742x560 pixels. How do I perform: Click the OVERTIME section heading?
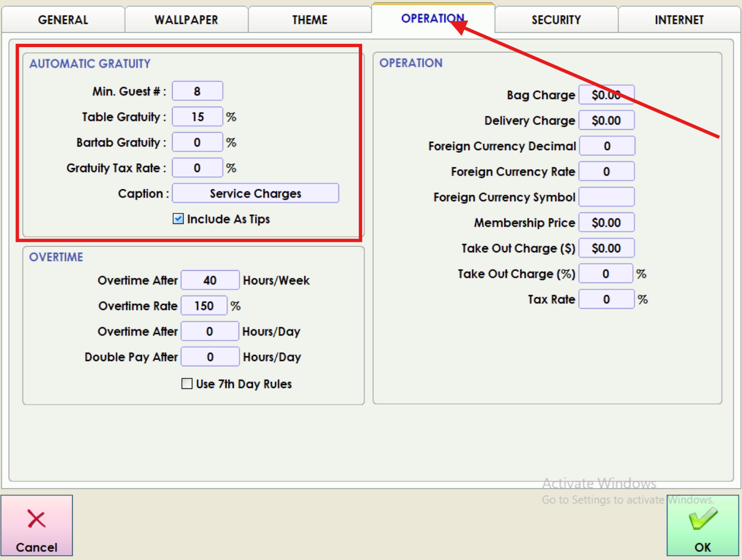(56, 257)
